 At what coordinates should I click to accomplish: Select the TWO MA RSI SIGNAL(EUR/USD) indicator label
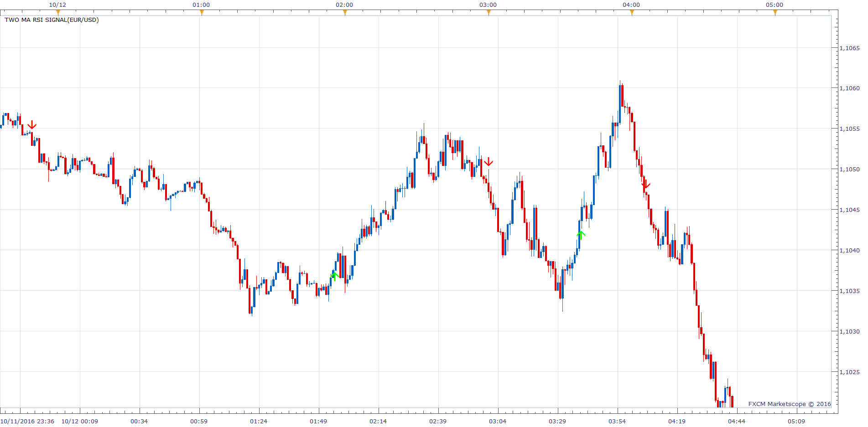tap(52, 20)
